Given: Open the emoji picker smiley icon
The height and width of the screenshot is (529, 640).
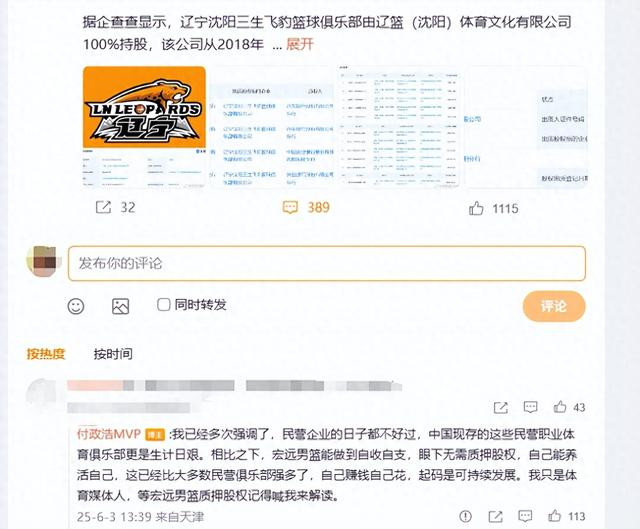Looking at the screenshot, I should (x=76, y=306).
